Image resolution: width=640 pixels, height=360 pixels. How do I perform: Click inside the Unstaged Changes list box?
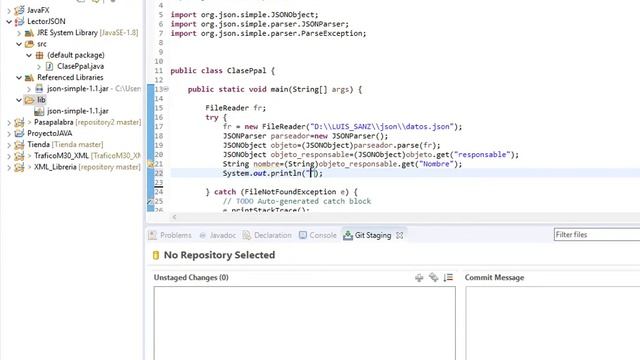304,323
